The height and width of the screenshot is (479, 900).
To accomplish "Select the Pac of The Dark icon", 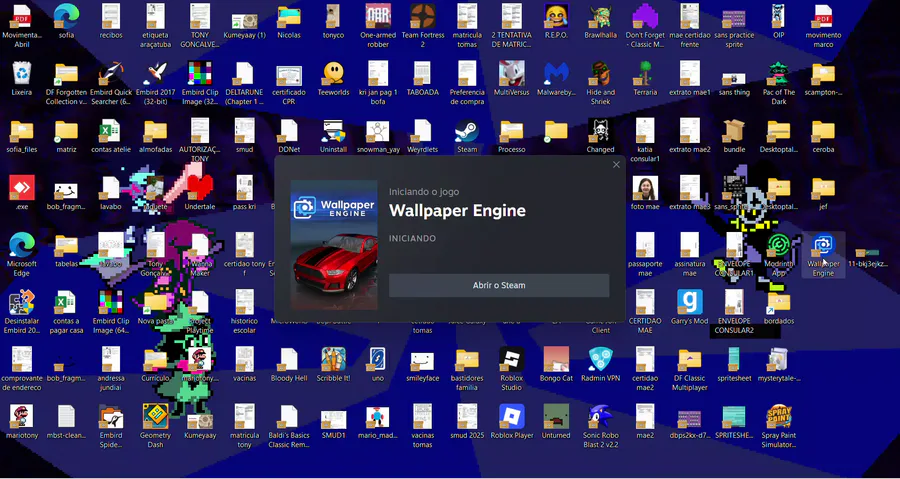I will pos(779,84).
